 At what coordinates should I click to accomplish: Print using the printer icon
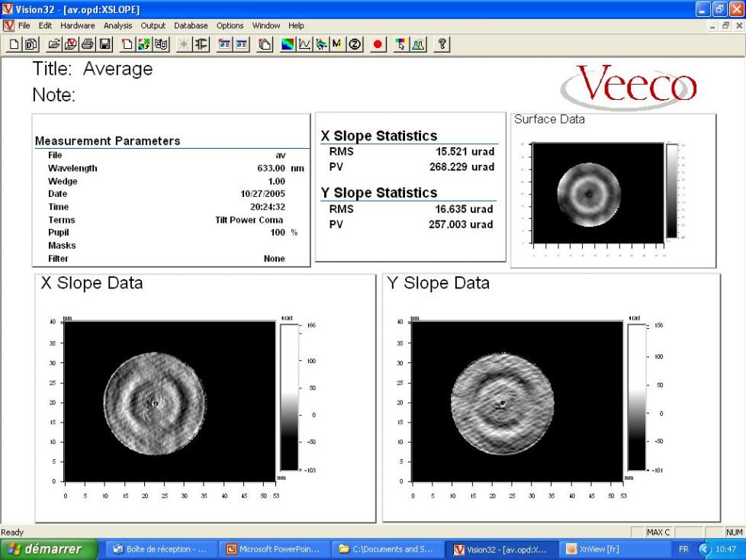88,44
